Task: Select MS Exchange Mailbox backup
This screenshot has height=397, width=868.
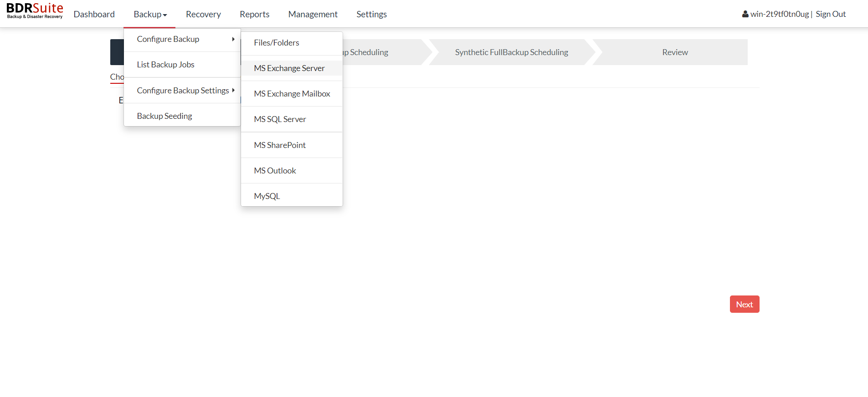Action: point(292,94)
